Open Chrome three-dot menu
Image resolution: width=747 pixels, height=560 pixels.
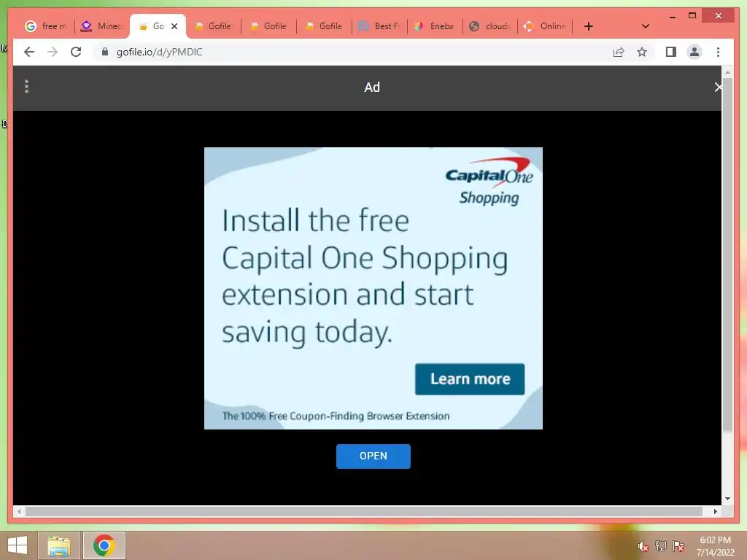718,52
